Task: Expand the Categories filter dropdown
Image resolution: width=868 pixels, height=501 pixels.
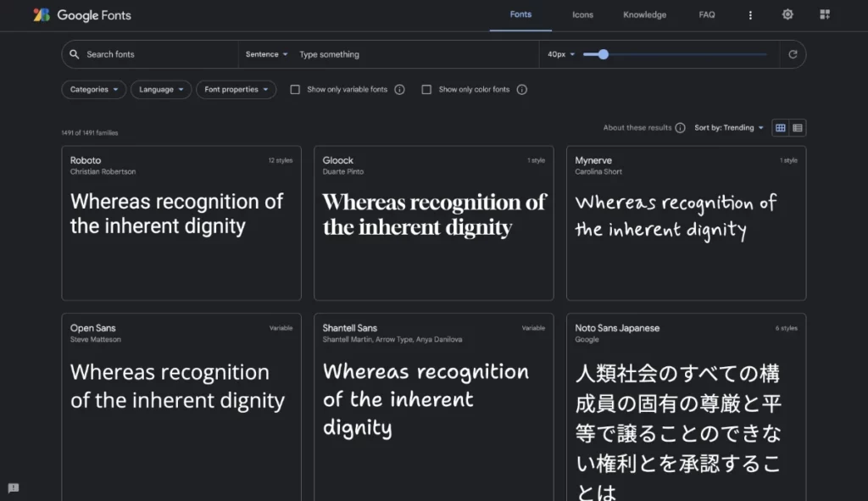Action: 94,90
